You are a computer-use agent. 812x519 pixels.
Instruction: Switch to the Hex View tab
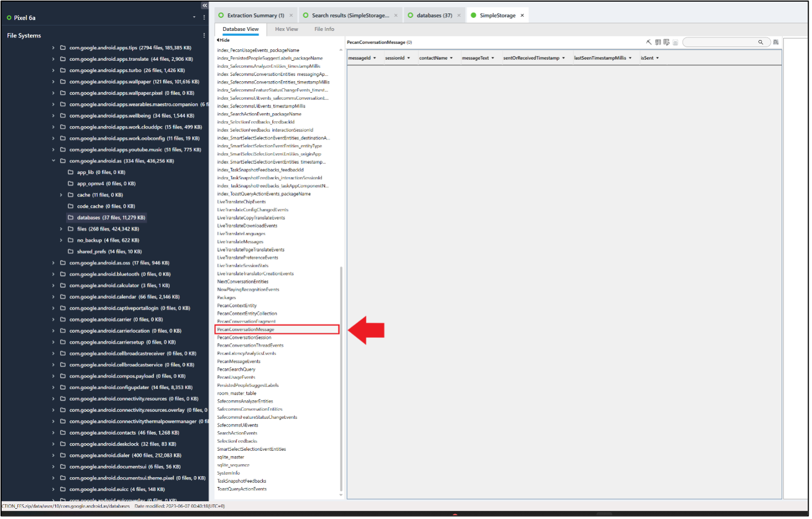(286, 29)
